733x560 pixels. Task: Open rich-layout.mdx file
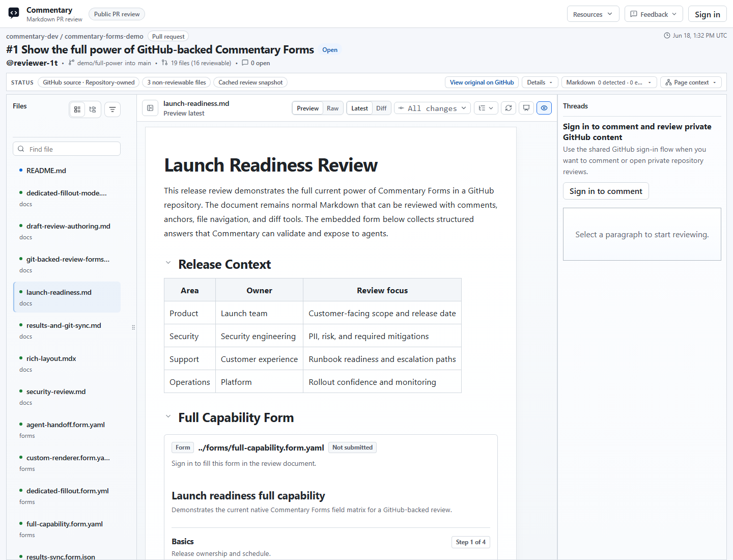[67, 363]
